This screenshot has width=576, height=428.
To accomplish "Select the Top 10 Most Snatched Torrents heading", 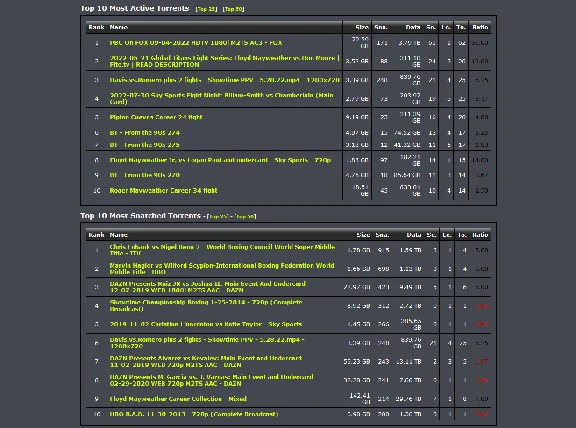I will [141, 216].
